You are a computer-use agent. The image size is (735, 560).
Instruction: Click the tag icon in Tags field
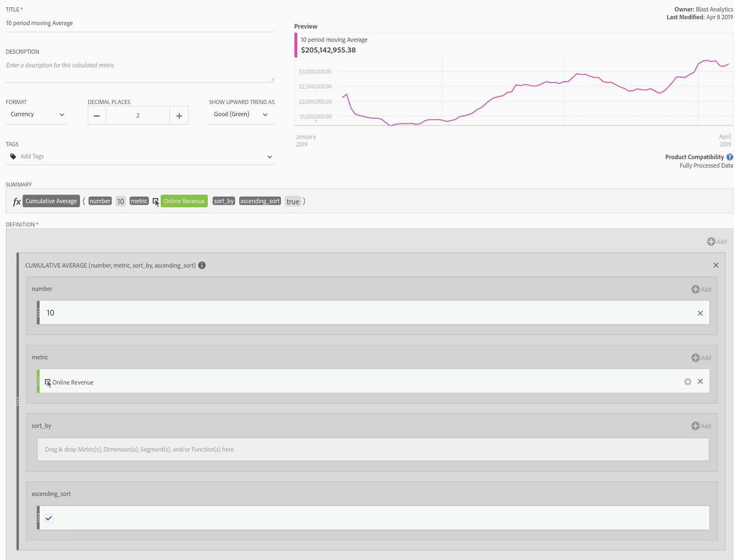coord(13,157)
